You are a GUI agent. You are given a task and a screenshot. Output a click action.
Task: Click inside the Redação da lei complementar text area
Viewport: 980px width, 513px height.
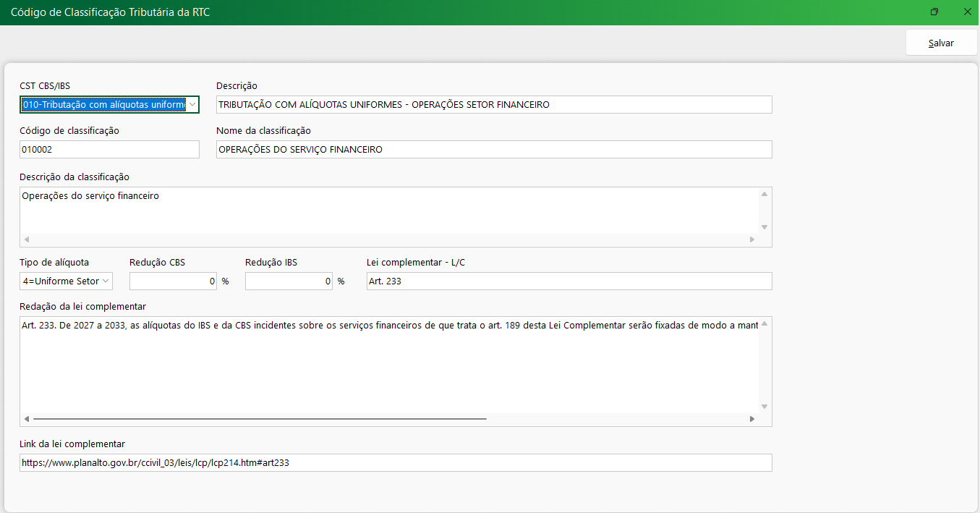point(389,365)
